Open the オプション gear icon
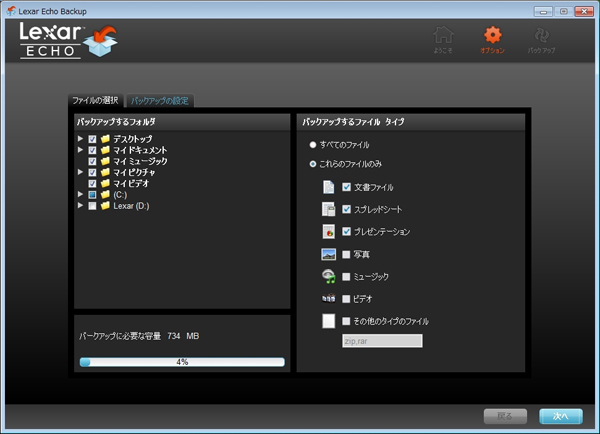Viewport: 600px width, 434px height. 492,36
